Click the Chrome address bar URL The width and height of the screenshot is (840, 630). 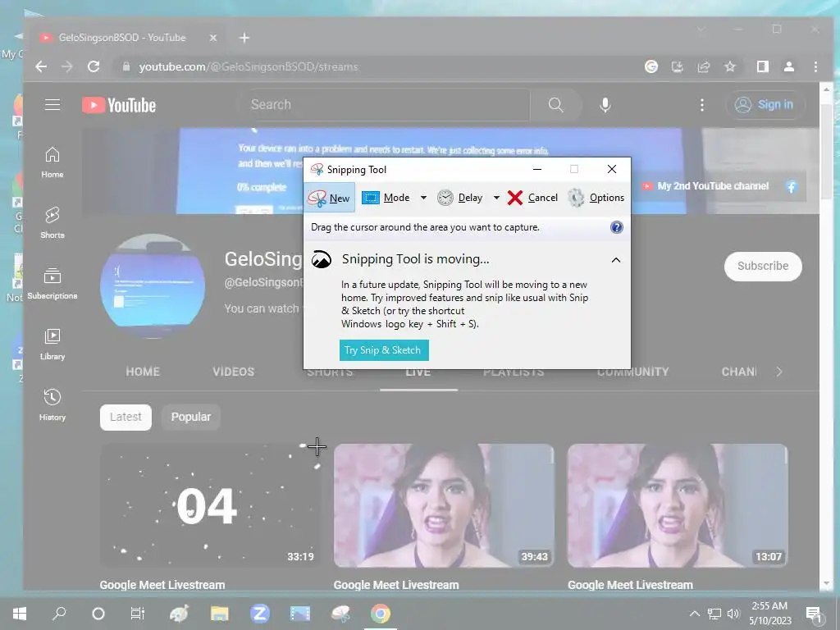249,67
